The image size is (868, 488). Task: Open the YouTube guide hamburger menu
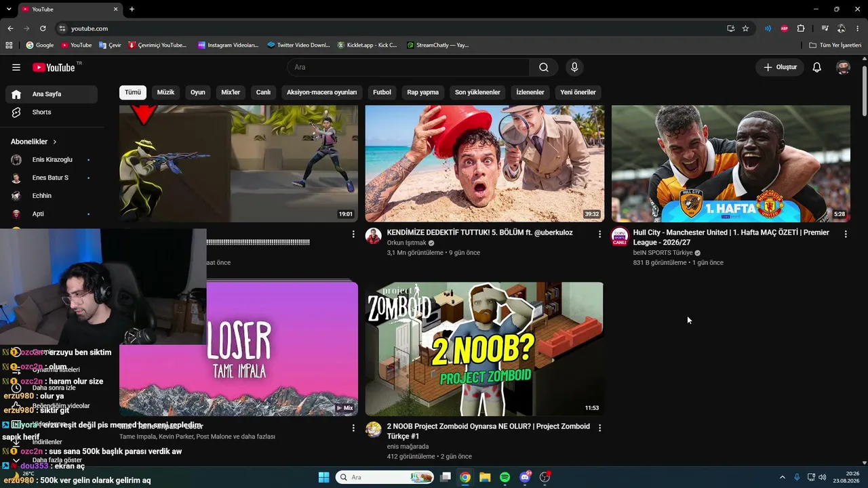(x=16, y=67)
